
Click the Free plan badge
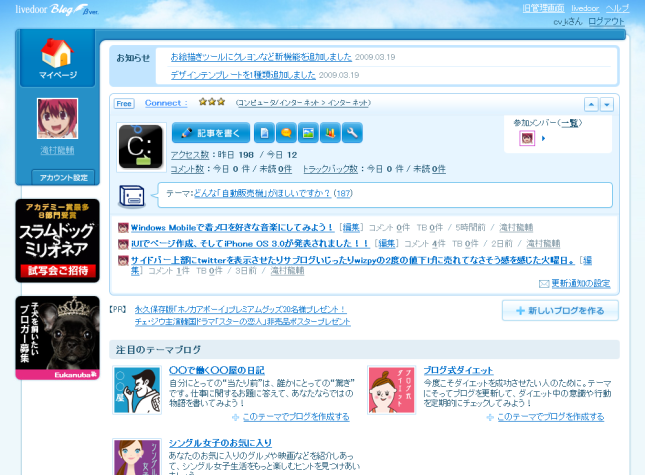[x=124, y=104]
